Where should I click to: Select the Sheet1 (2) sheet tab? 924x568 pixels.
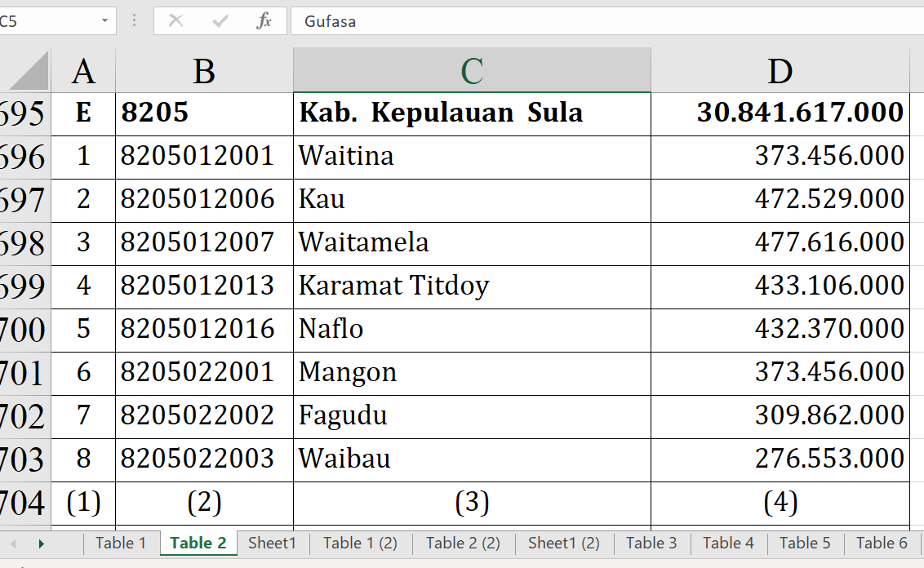pos(563,543)
